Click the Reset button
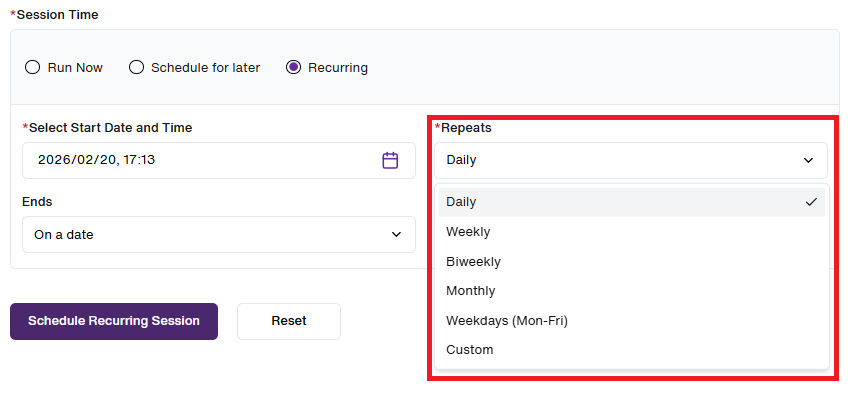Viewport: 864px width, 409px height. (x=289, y=321)
